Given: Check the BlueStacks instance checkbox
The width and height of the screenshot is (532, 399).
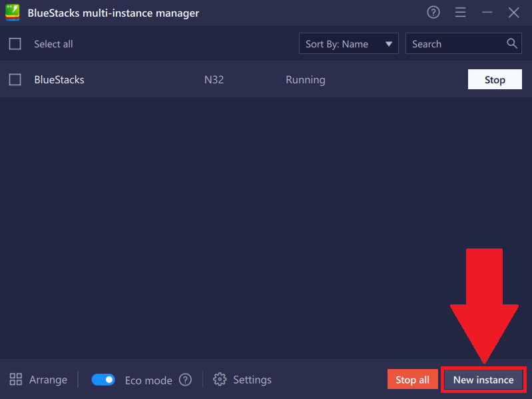Looking at the screenshot, I should point(15,80).
